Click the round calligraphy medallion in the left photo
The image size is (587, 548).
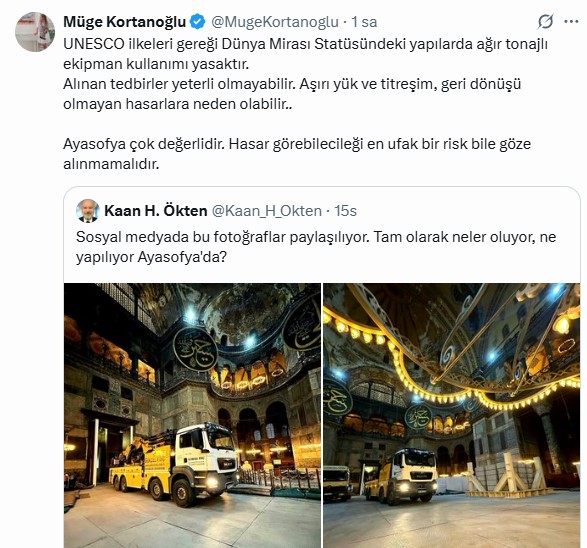pos(195,349)
